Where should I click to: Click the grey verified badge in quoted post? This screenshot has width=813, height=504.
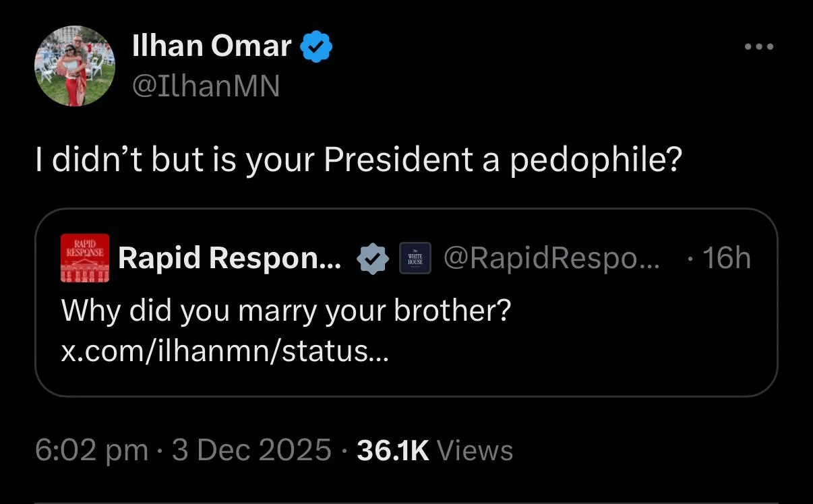[371, 259]
